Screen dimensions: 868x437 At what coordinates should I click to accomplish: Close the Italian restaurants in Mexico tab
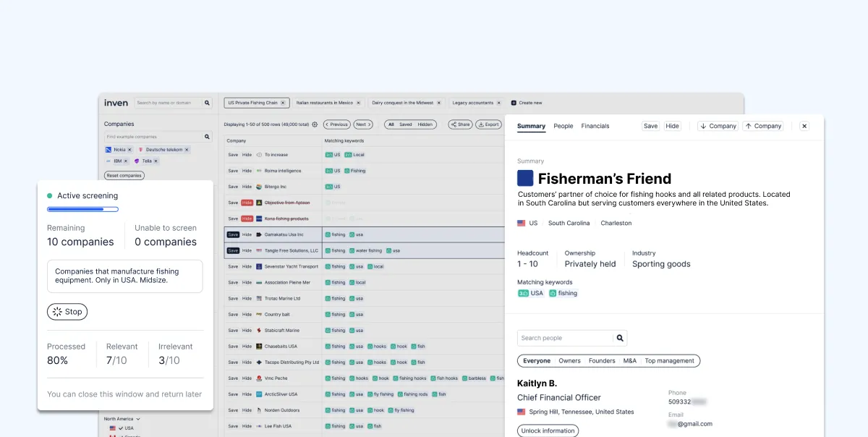(359, 103)
